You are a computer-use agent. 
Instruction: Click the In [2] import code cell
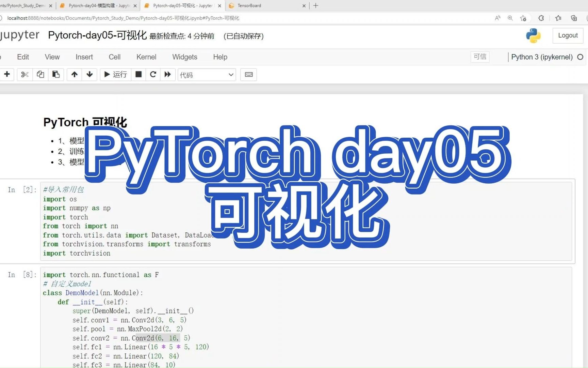[306, 221]
